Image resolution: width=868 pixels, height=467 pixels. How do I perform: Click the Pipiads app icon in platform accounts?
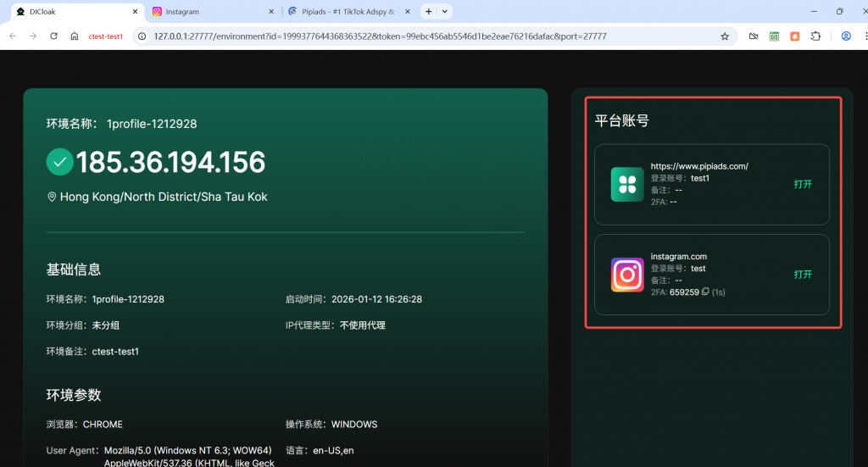click(627, 184)
